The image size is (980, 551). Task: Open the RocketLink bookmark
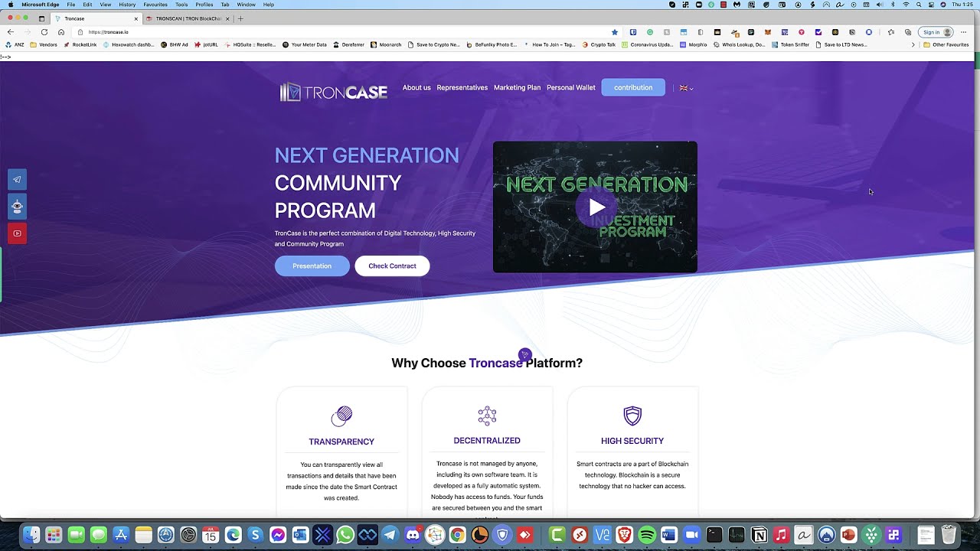(x=80, y=44)
